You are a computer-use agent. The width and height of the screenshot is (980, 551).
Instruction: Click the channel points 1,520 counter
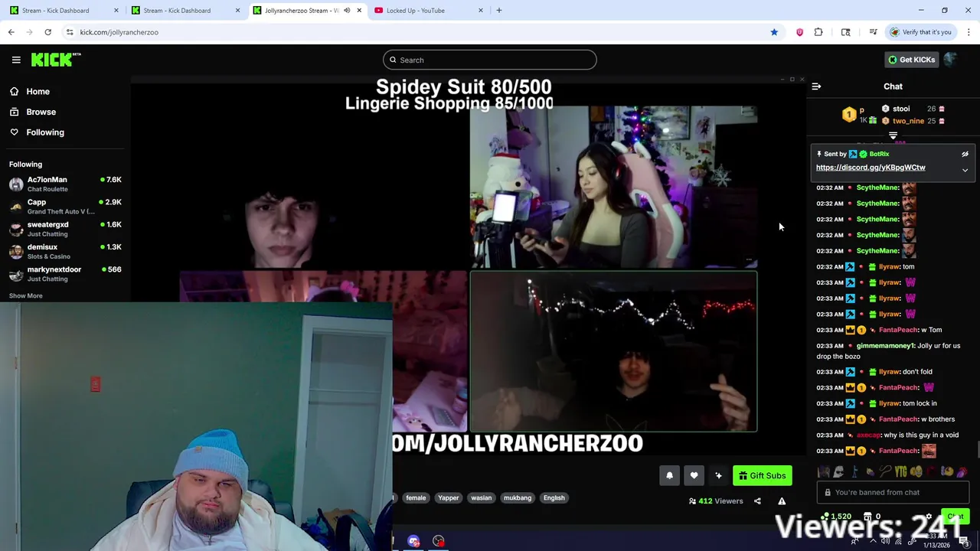(x=836, y=517)
